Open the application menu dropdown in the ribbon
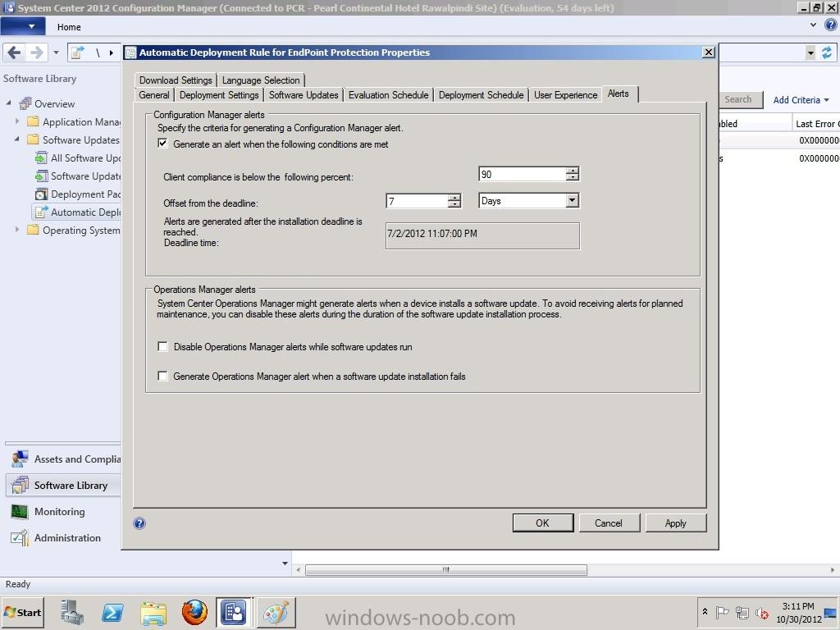 22,25
